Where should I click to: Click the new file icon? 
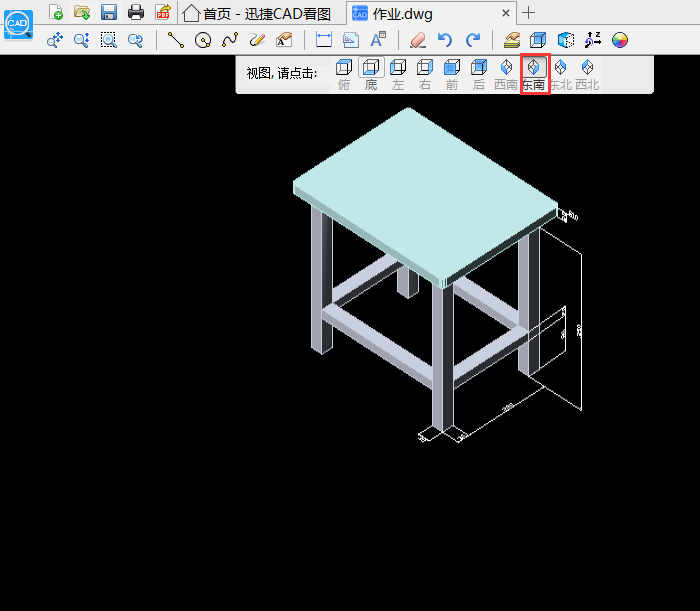coord(56,13)
